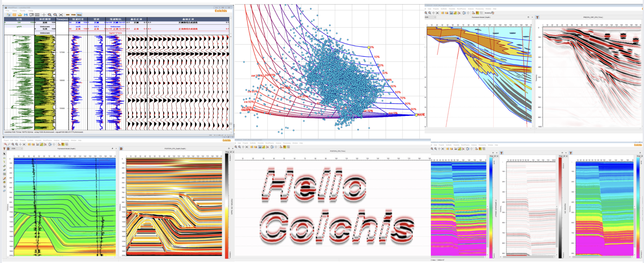Click zoom in icon in top-right window toolbar
This screenshot has height=263, width=644.
426,13
